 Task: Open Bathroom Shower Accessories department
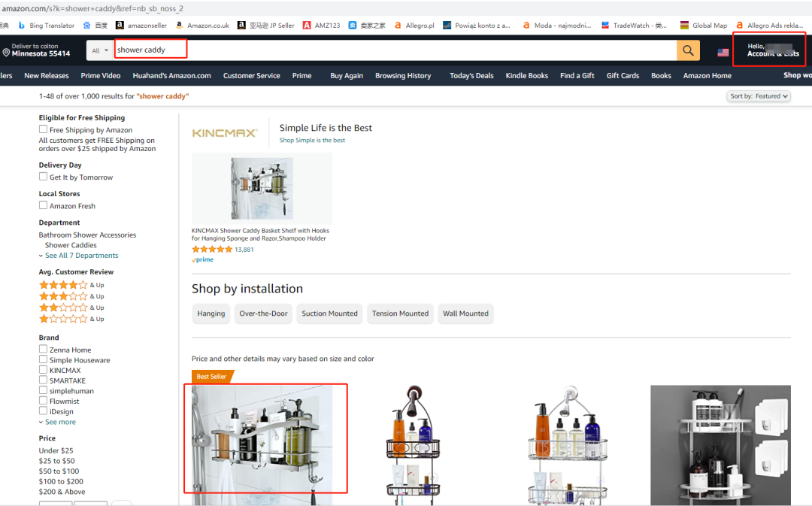click(87, 235)
